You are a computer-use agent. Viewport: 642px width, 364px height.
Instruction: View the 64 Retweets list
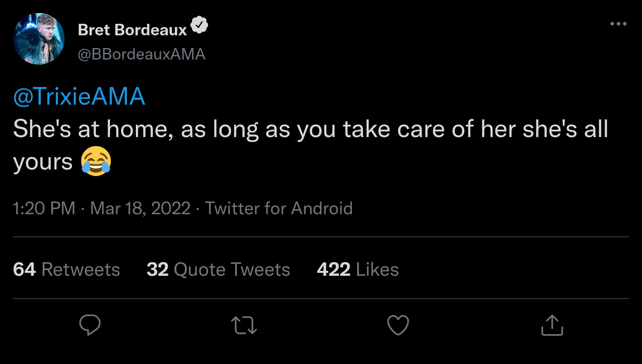pyautogui.click(x=66, y=270)
